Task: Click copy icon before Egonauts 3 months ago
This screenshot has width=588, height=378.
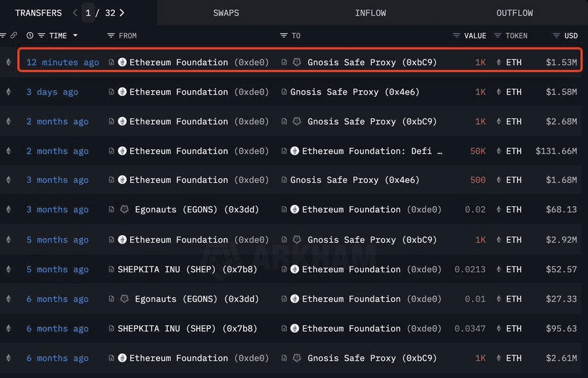Action: [111, 210]
